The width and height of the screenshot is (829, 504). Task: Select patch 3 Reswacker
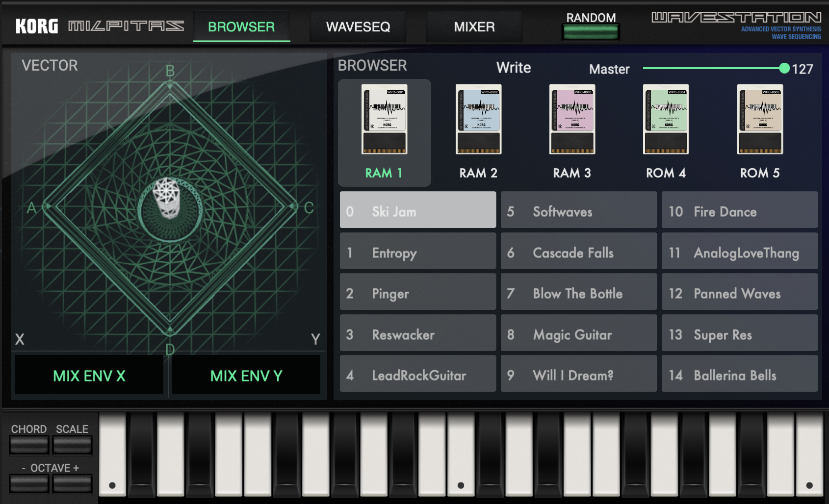418,333
